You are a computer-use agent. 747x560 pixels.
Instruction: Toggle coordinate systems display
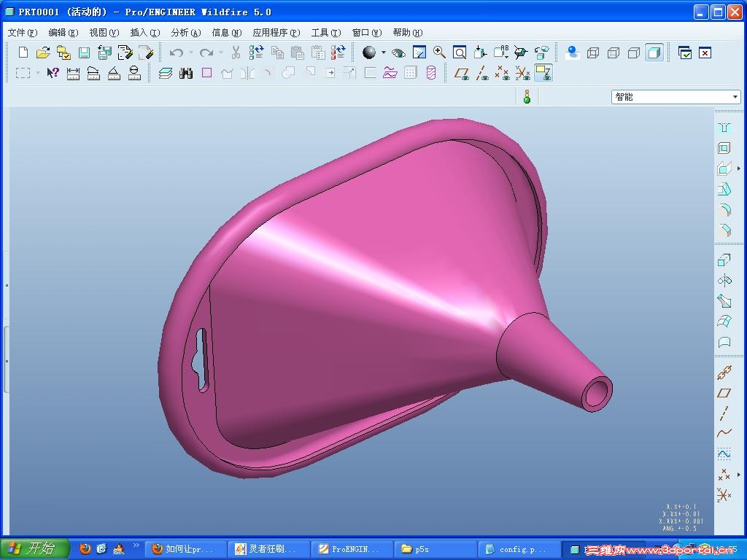click(522, 73)
